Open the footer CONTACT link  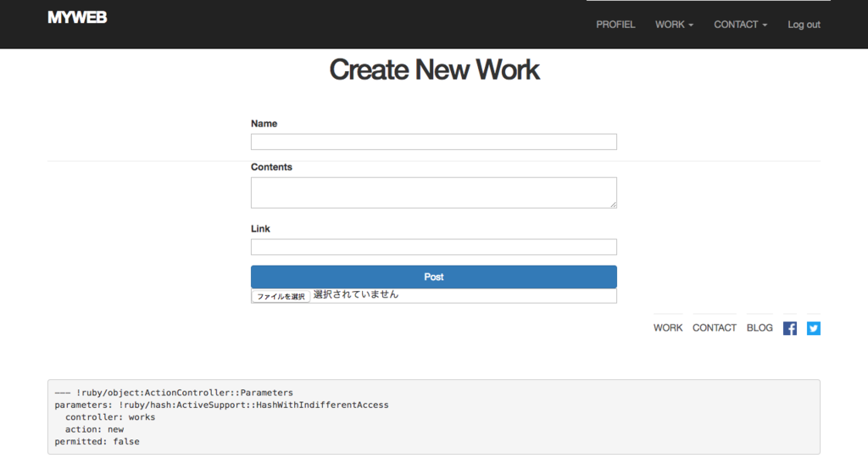(x=714, y=327)
